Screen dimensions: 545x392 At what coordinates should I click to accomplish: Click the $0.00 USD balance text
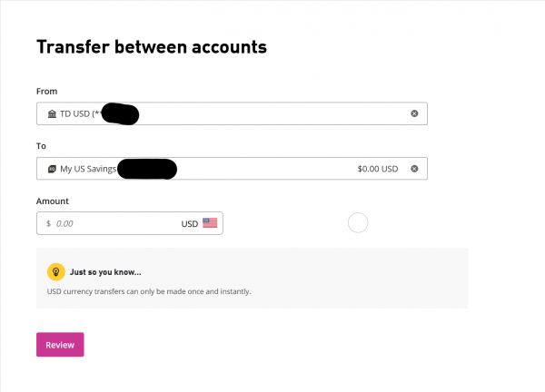click(378, 169)
